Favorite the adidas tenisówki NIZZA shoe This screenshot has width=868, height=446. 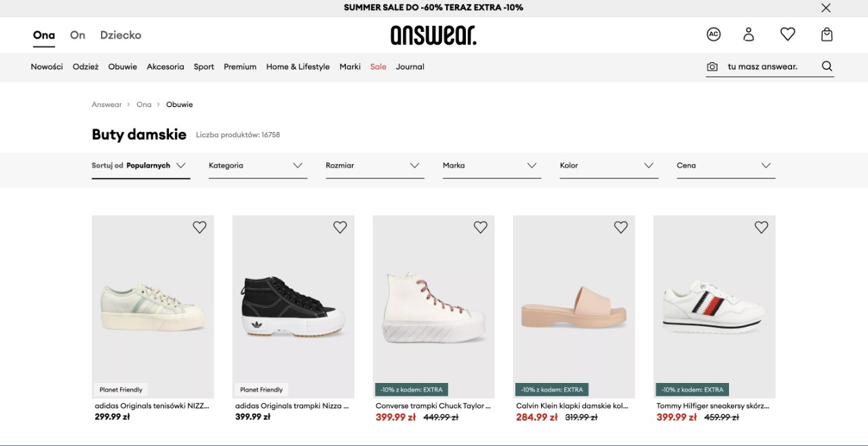point(199,228)
